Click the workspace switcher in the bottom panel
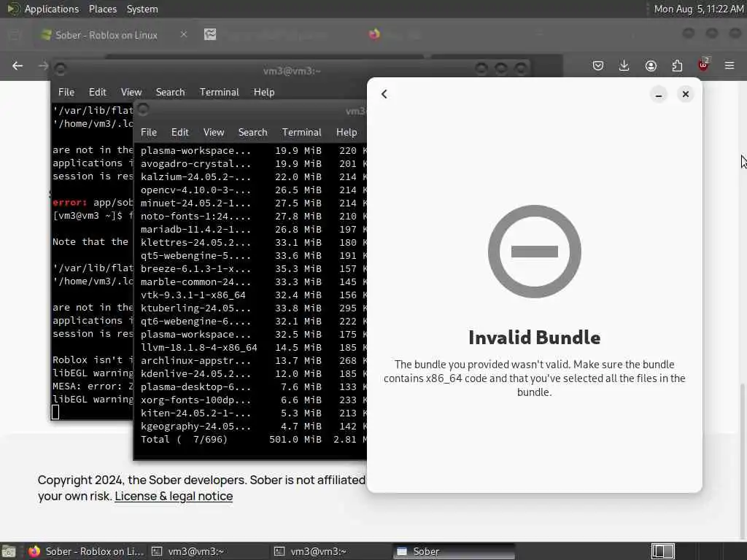Image resolution: width=747 pixels, height=560 pixels. pyautogui.click(x=662, y=551)
